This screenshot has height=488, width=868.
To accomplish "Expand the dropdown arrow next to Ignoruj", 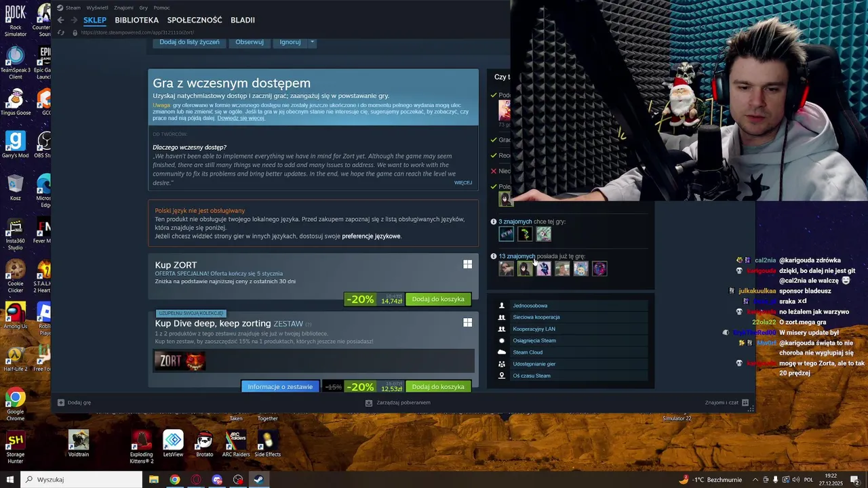I will click(312, 42).
